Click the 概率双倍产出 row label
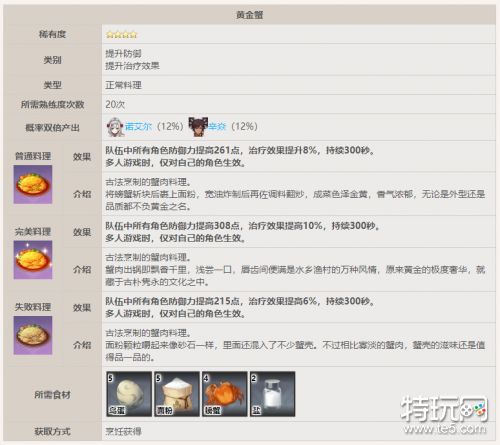This screenshot has width=500, height=445. [x=52, y=128]
